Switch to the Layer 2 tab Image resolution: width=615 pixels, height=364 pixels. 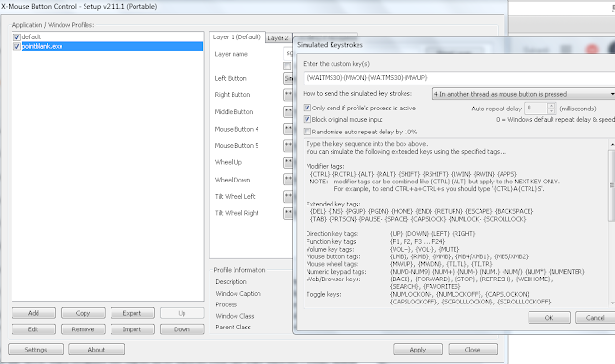click(x=278, y=38)
